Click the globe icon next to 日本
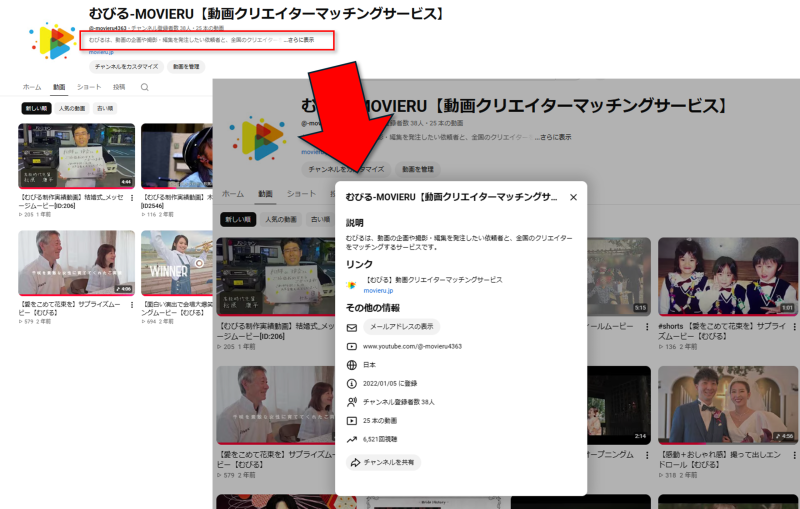 pyautogui.click(x=352, y=365)
